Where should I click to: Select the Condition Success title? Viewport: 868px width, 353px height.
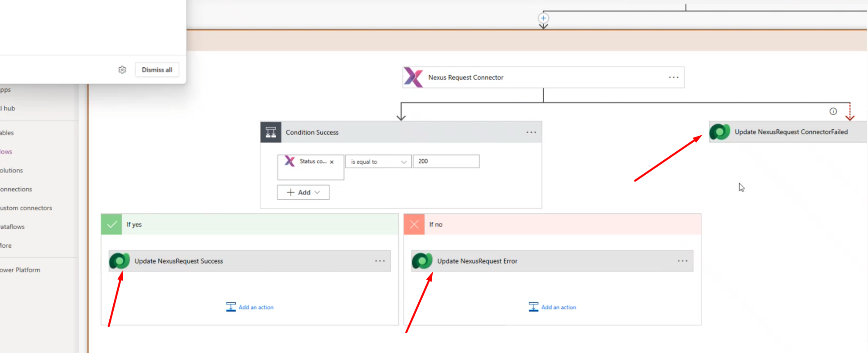pos(312,132)
